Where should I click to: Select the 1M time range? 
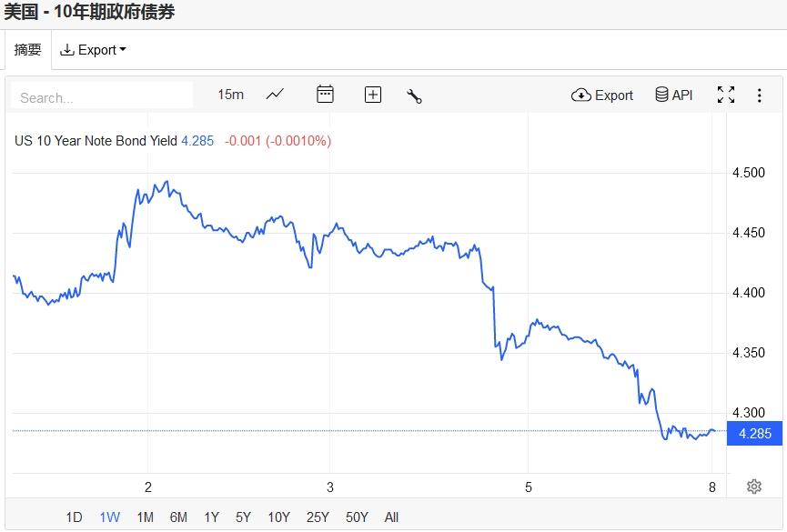(x=145, y=517)
